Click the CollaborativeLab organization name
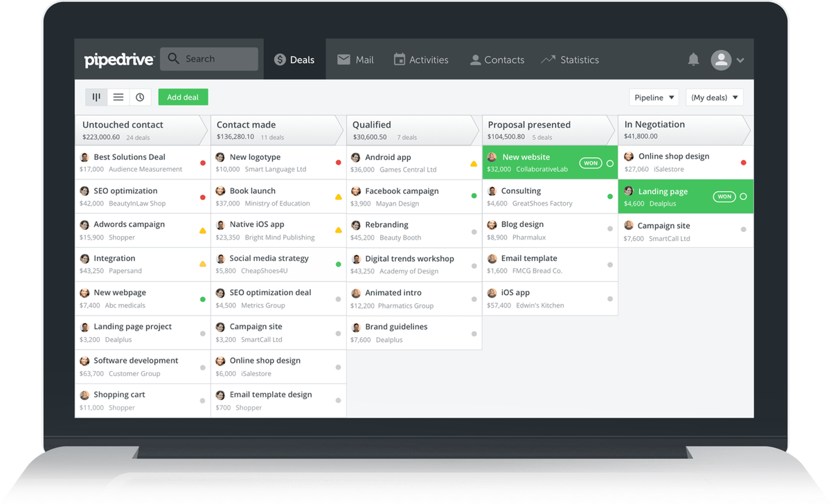The image size is (831, 504). [544, 170]
